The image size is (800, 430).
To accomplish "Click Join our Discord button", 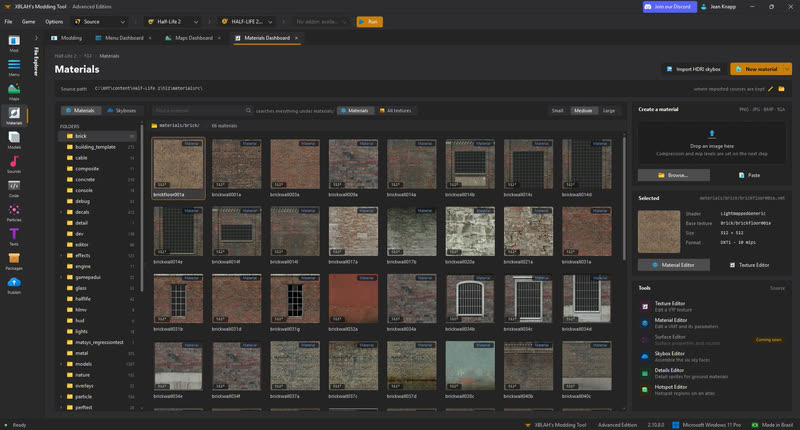I will point(669,7).
